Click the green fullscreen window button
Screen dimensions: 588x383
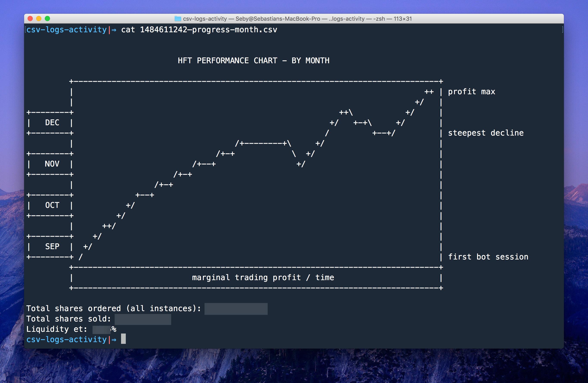tap(47, 19)
